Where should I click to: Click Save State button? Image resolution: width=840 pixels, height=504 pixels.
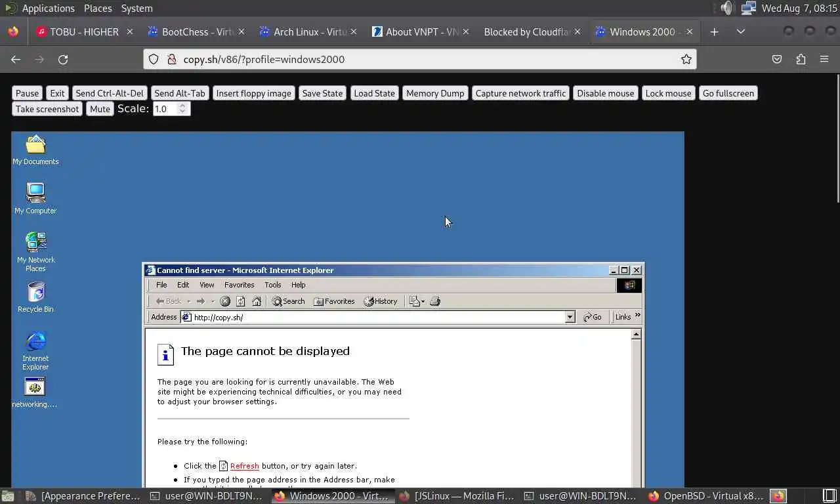pyautogui.click(x=322, y=93)
